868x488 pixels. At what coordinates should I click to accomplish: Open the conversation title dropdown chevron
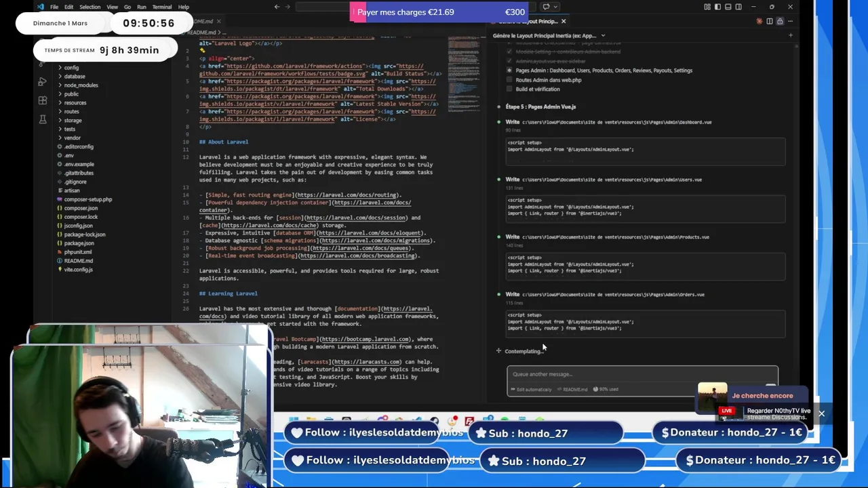pyautogui.click(x=603, y=36)
